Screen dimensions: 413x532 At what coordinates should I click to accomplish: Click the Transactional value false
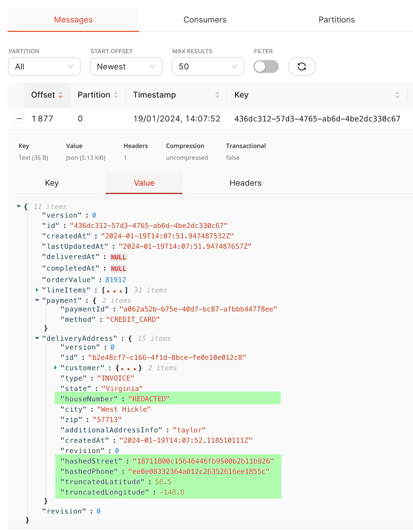tap(233, 158)
